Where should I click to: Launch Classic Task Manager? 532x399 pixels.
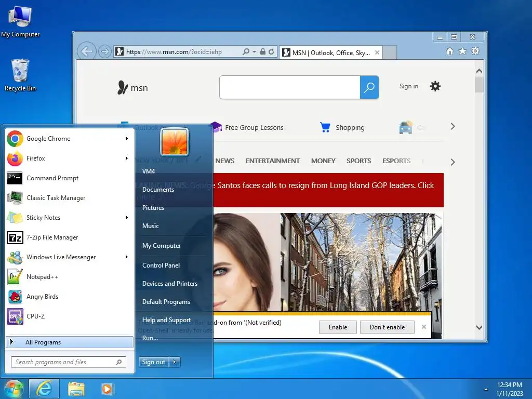[x=69, y=197]
